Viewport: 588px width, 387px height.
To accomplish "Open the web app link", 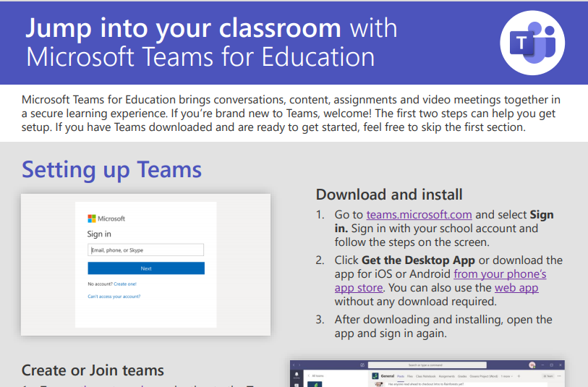I will [x=516, y=288].
